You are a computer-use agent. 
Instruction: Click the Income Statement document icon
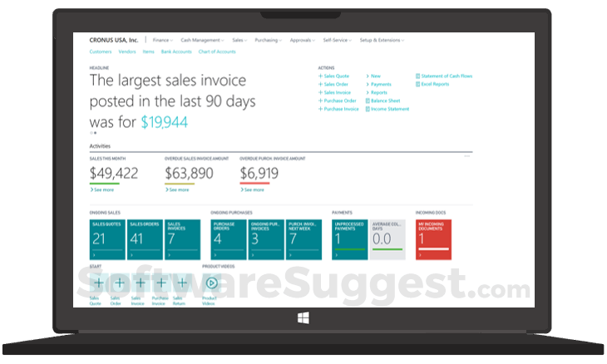[x=367, y=109]
